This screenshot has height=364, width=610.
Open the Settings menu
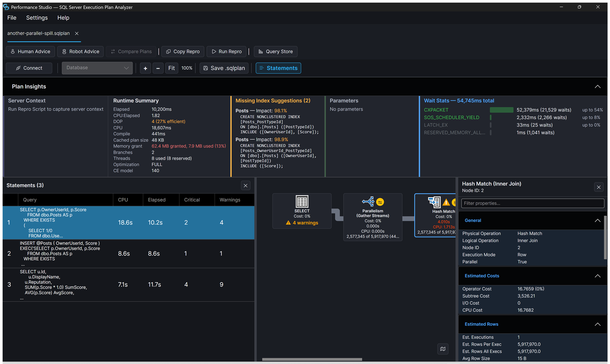pyautogui.click(x=37, y=18)
